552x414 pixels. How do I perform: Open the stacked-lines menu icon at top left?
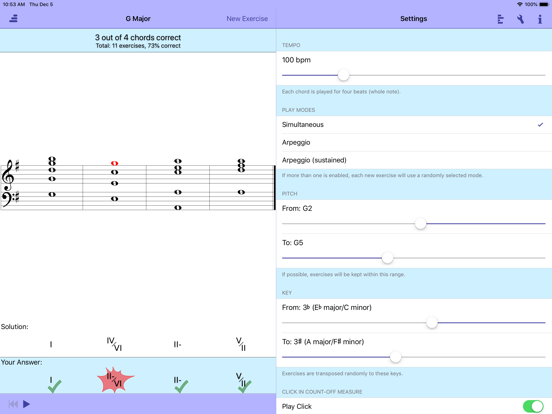pyautogui.click(x=13, y=19)
